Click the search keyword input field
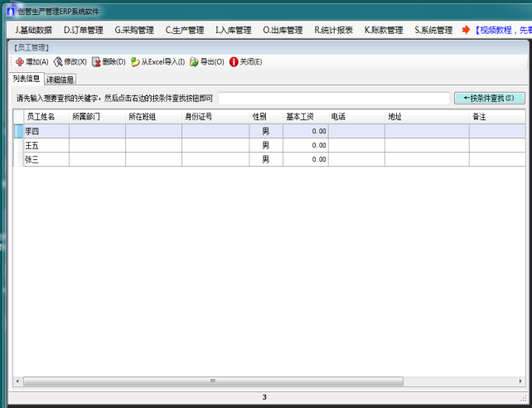Screen dimensions: 532x408 333,98
